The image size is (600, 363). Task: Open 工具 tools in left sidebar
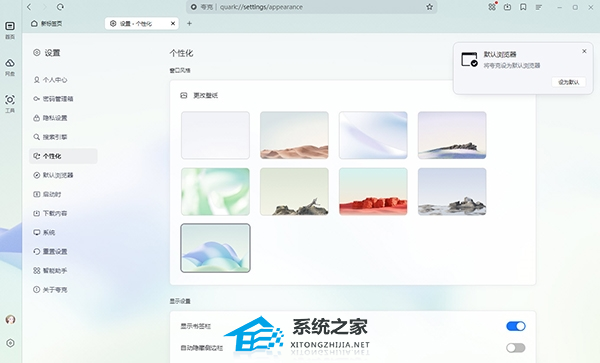[x=10, y=104]
